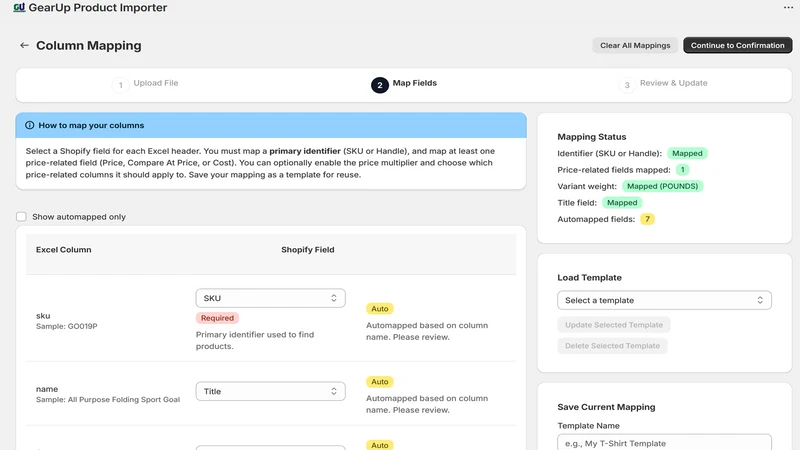The width and height of the screenshot is (800, 450).
Task: Click the info icon beside How to map
Action: 30,125
